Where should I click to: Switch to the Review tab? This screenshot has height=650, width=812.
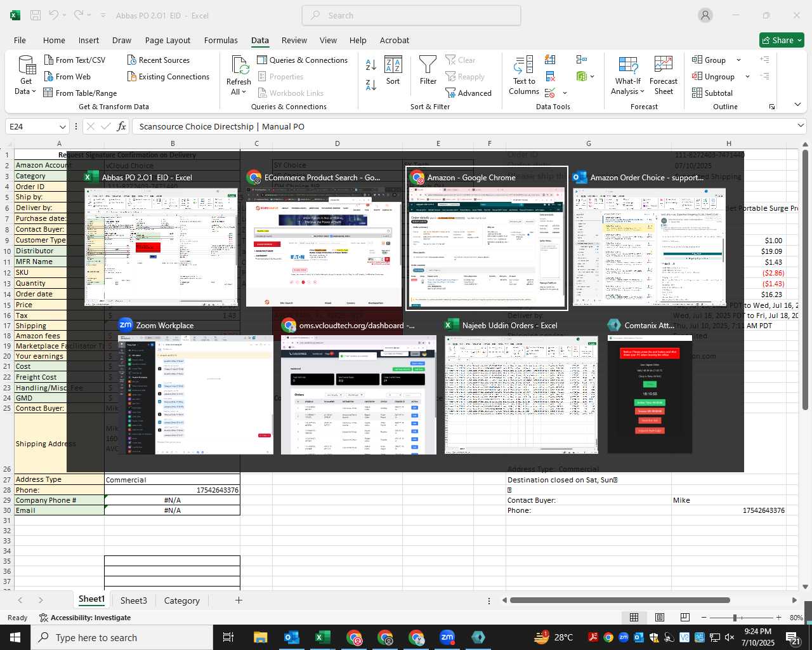tap(294, 40)
